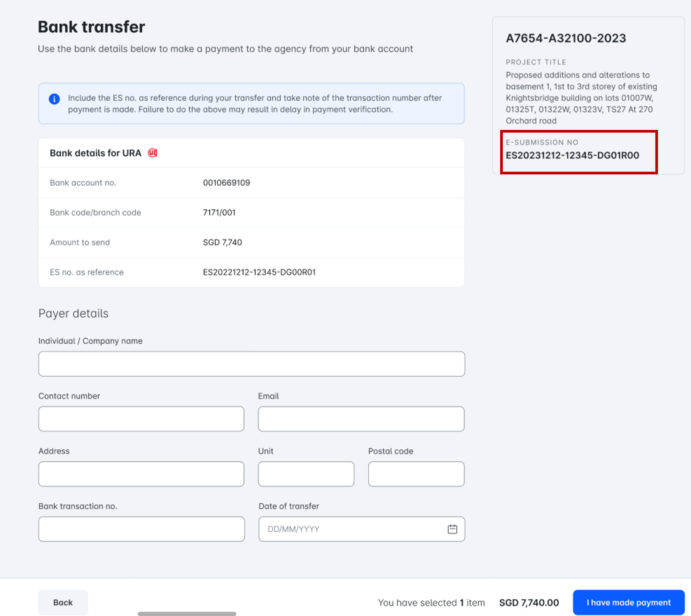691x616 pixels.
Task: Click the Individual / Company name field
Action: (252, 364)
